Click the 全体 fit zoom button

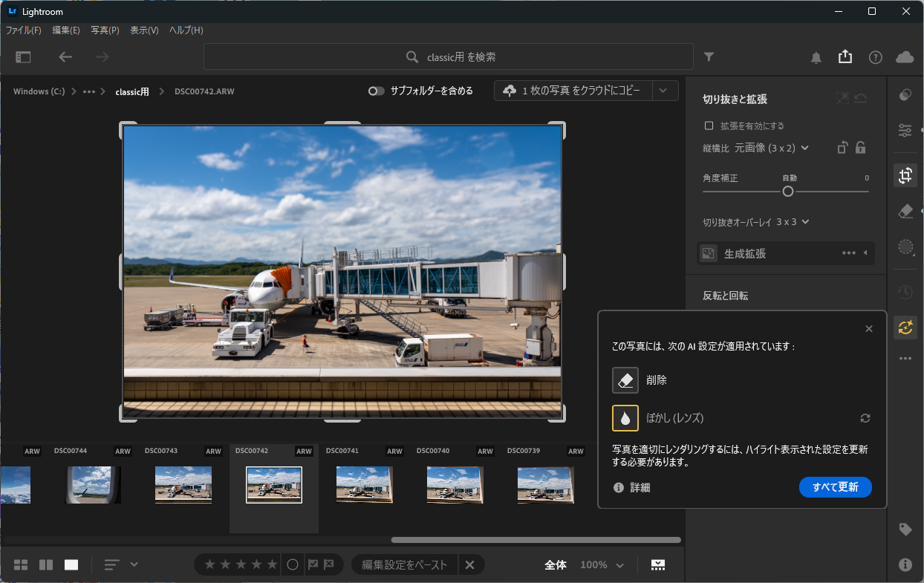(x=556, y=564)
